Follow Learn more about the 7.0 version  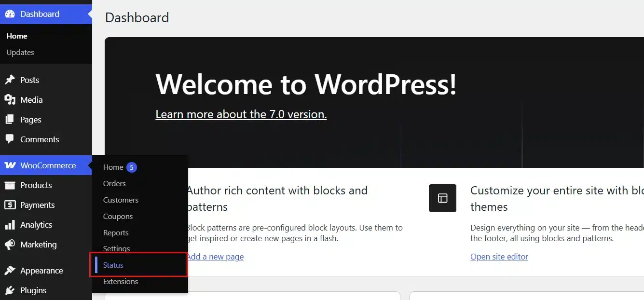(241, 114)
